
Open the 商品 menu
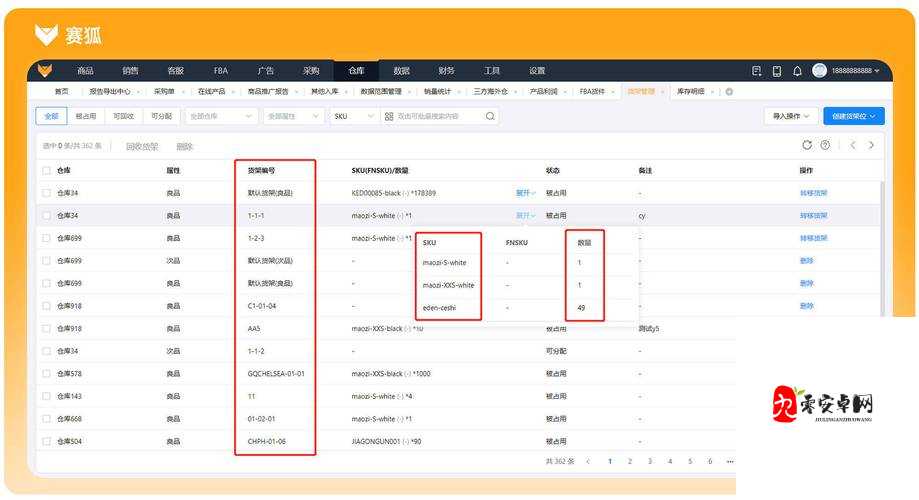pos(85,70)
